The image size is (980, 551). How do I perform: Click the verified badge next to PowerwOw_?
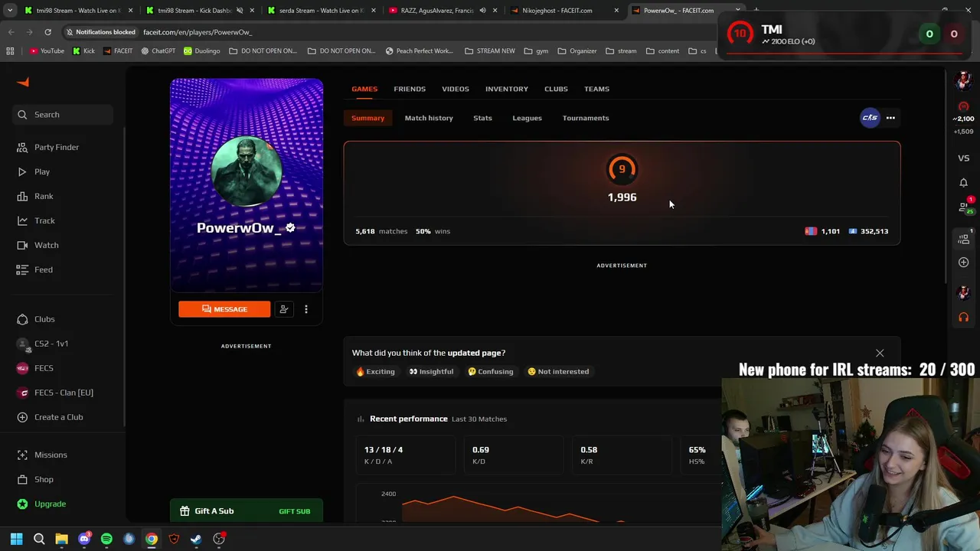290,228
